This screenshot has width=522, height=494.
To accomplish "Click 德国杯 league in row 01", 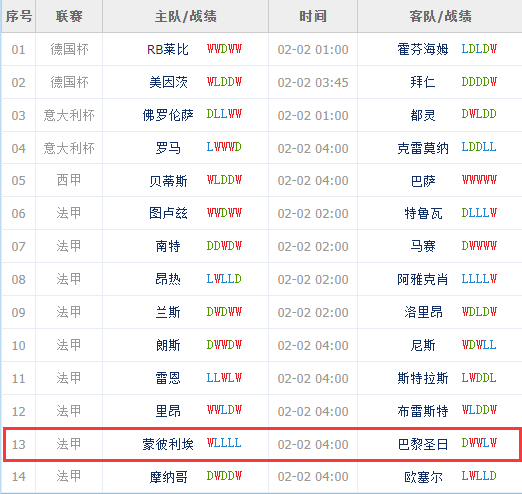I will click(x=69, y=49).
